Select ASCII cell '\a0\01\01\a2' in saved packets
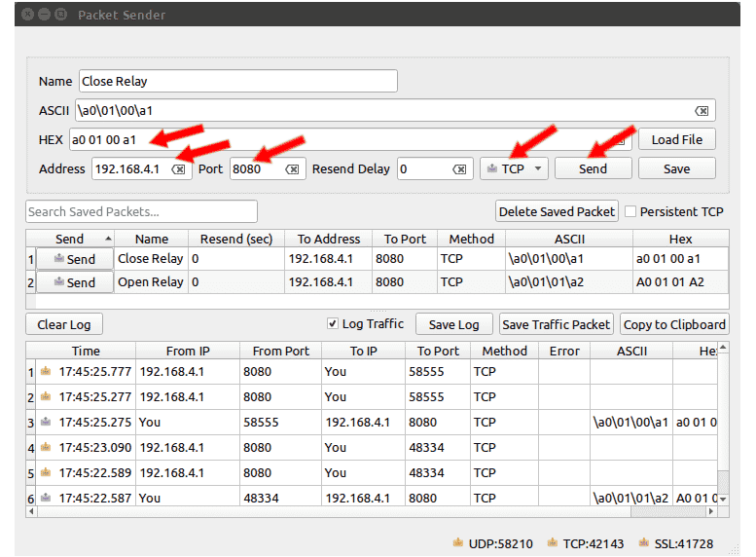 point(569,281)
